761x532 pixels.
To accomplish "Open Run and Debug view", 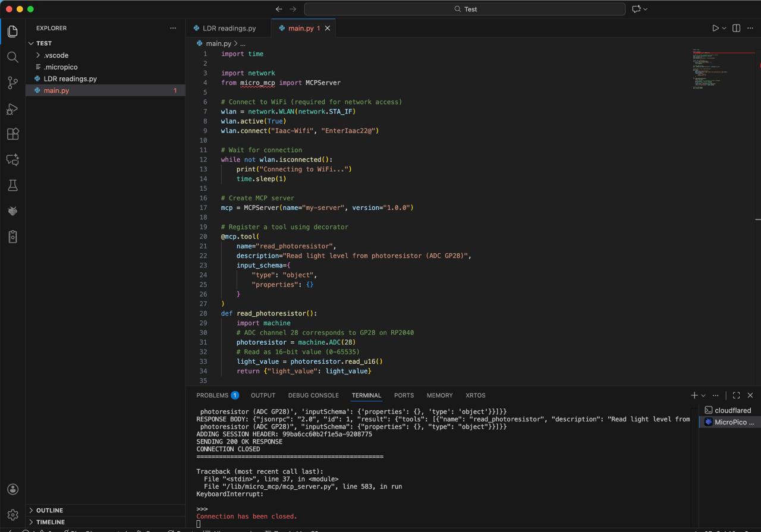I will [x=12, y=109].
